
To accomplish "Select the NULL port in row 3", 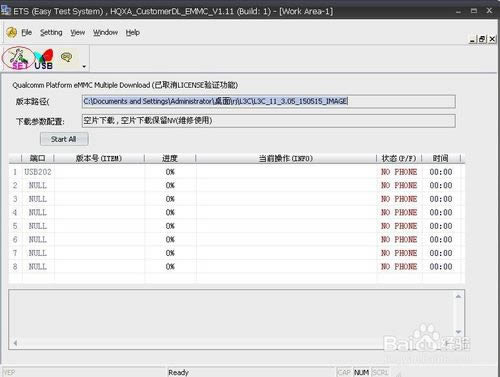I will [38, 199].
